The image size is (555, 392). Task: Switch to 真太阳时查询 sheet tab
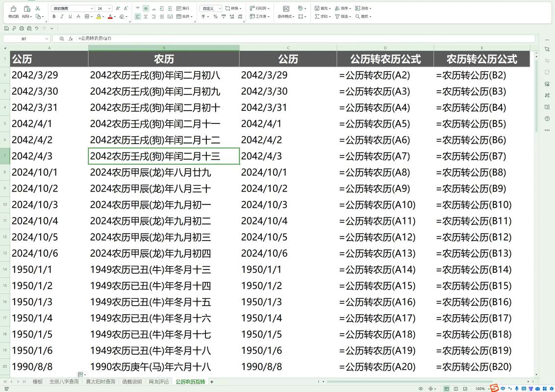[101, 382]
